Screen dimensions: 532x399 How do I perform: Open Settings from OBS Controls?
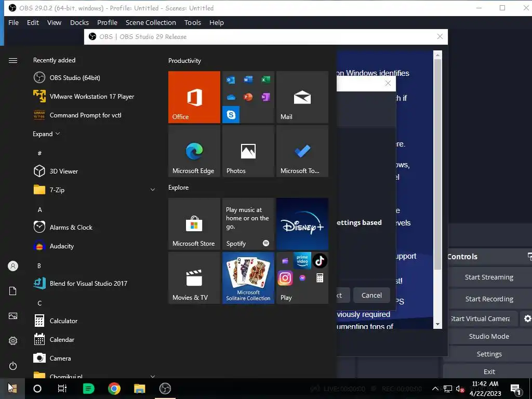(x=489, y=354)
